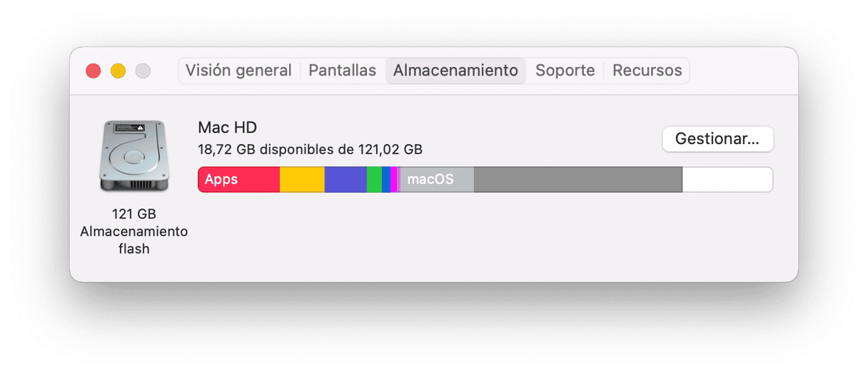Click the white free space segment
This screenshot has width=868, height=374.
point(727,180)
